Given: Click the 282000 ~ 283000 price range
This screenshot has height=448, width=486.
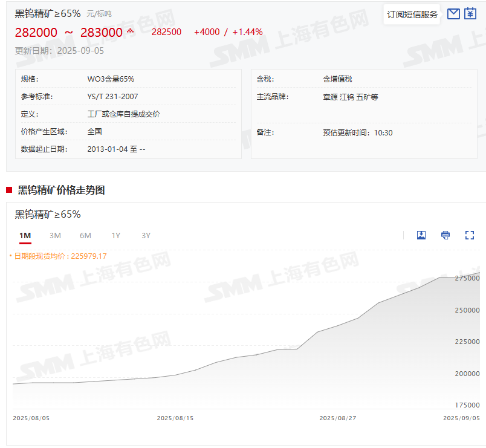Looking at the screenshot, I should (x=68, y=32).
